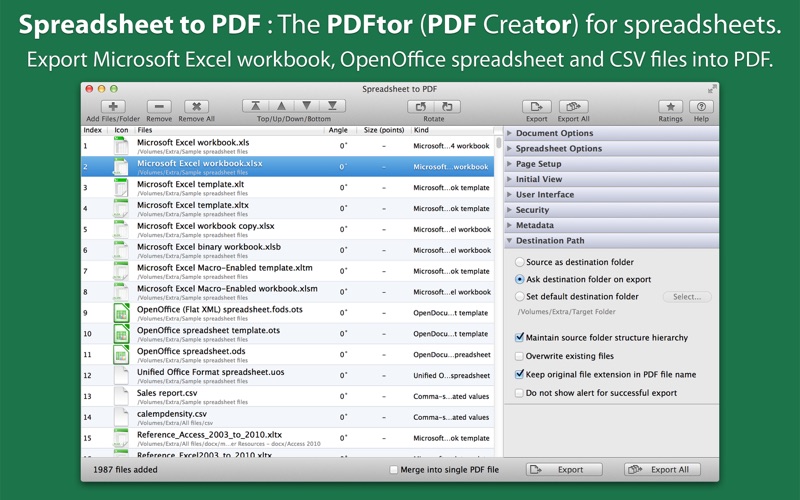The height and width of the screenshot is (500, 800).
Task: Enable Overwrite existing files checkbox
Action: pyautogui.click(x=519, y=356)
